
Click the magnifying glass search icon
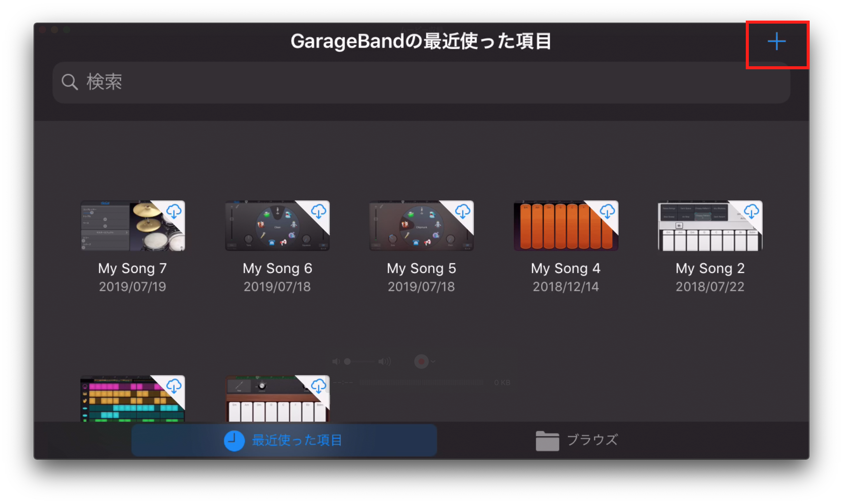pos(70,82)
